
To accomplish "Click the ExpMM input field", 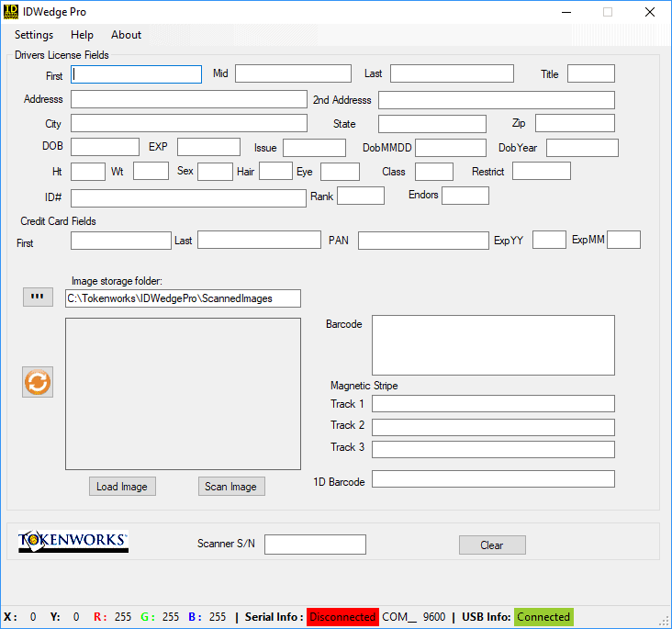I will [x=623, y=240].
